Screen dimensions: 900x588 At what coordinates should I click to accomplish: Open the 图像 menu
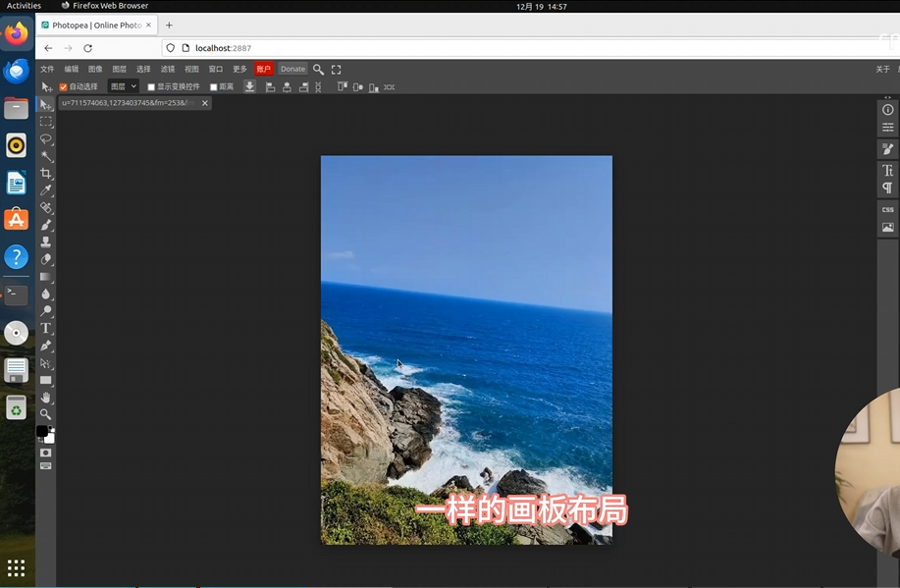95,70
